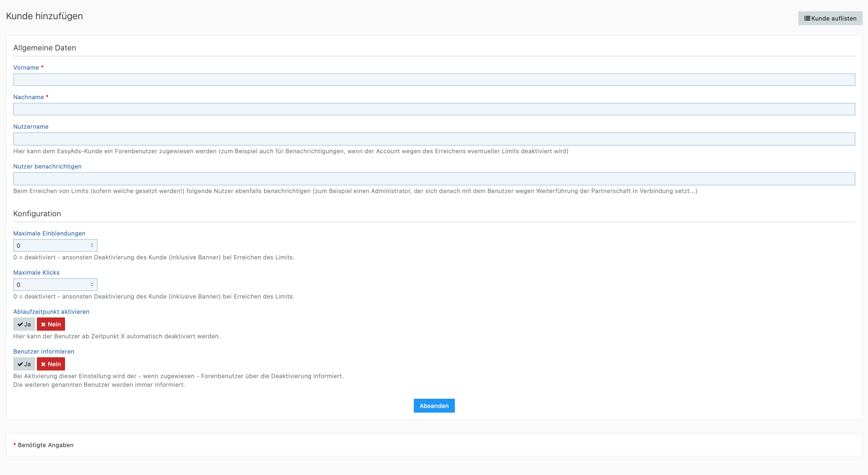
Task: Click the Benutzer informieren label
Action: point(43,351)
